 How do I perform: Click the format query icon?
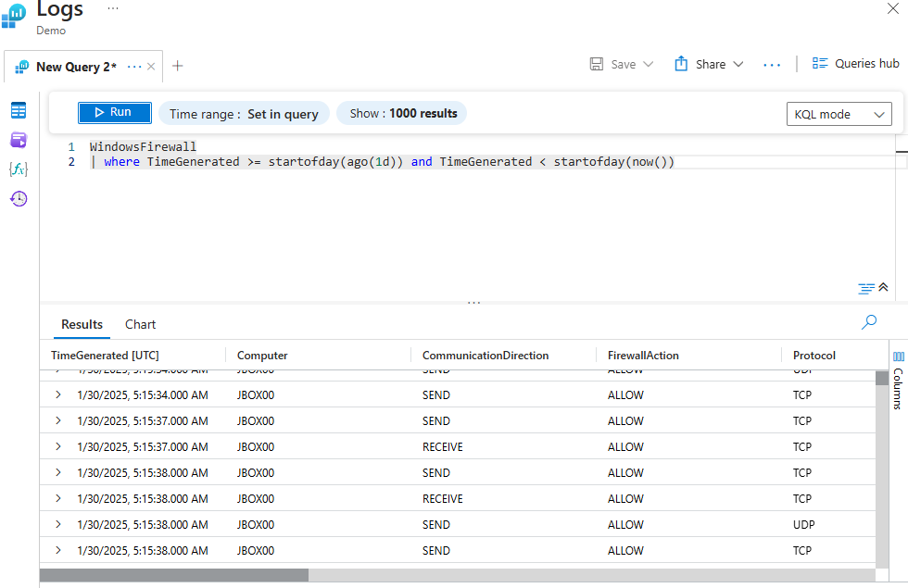tap(866, 288)
